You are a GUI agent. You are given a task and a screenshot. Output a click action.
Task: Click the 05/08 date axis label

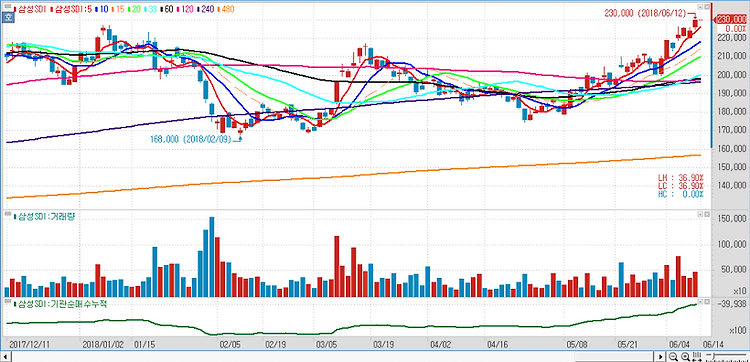(x=576, y=344)
